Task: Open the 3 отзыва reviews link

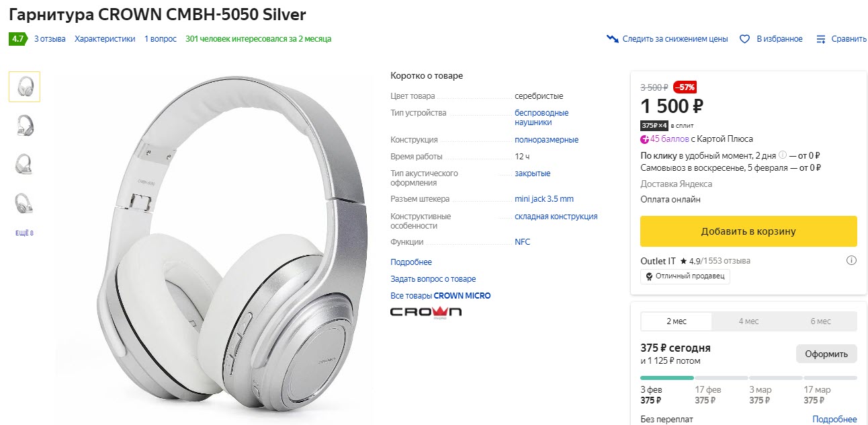Action: pos(51,39)
